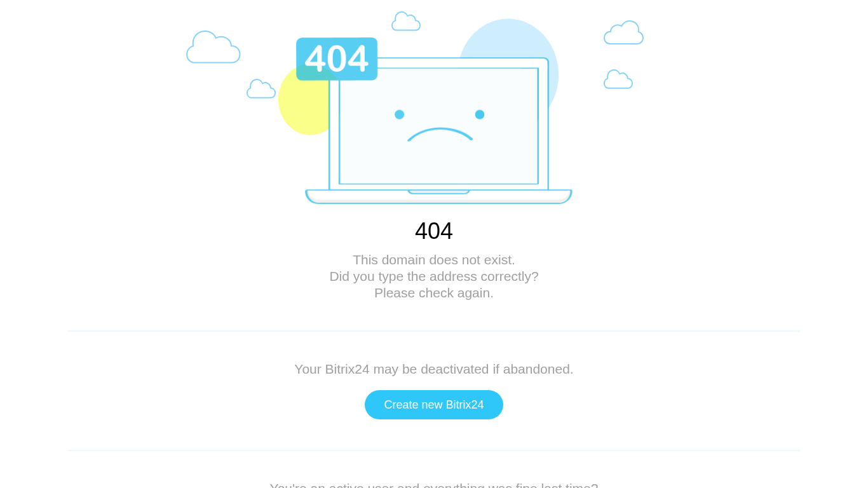The height and width of the screenshot is (488, 868).
Task: Click the blue 404 badge on the laptop
Action: click(337, 59)
